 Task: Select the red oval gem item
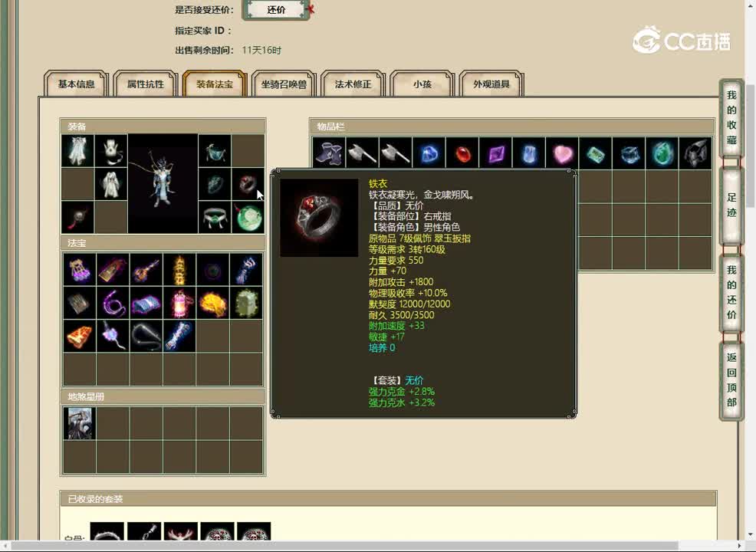(x=462, y=153)
